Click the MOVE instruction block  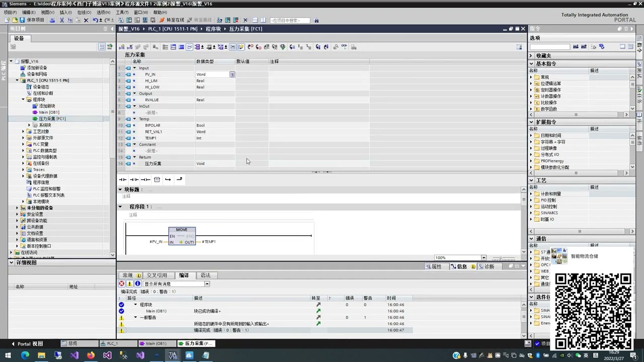tap(182, 236)
